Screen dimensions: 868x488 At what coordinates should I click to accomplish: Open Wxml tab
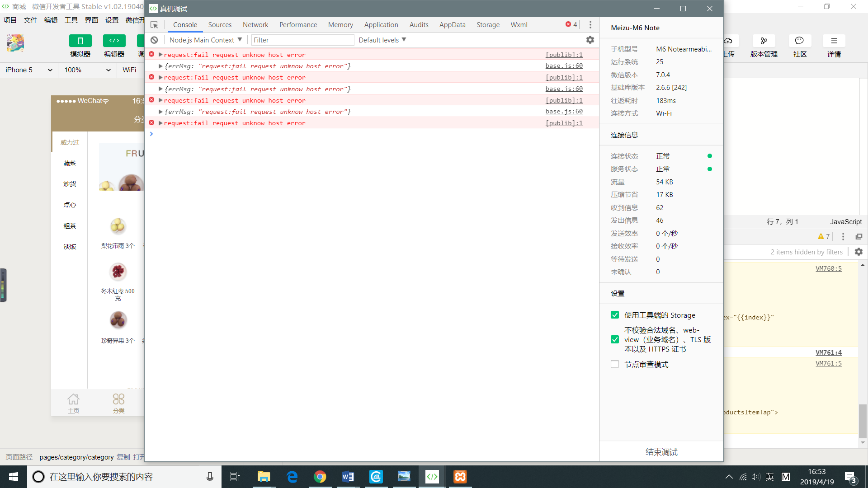pyautogui.click(x=519, y=25)
